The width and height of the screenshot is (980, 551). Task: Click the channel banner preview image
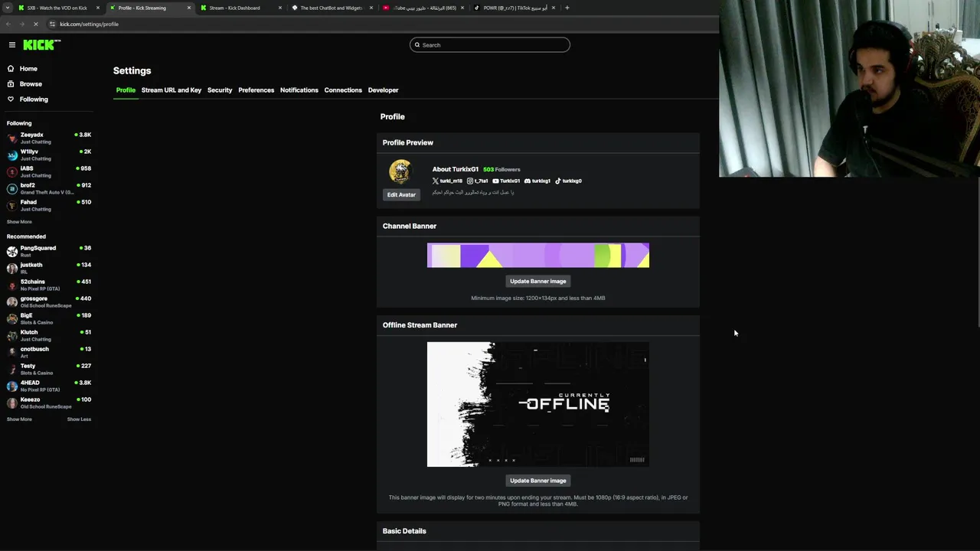pyautogui.click(x=538, y=256)
